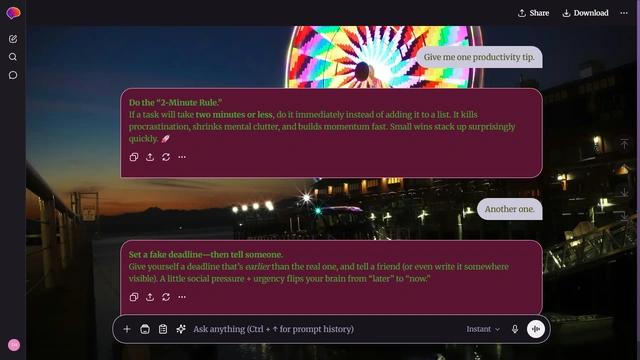640x360 pixels.
Task: Jump to top with the up-arrow icon
Action: point(624,144)
